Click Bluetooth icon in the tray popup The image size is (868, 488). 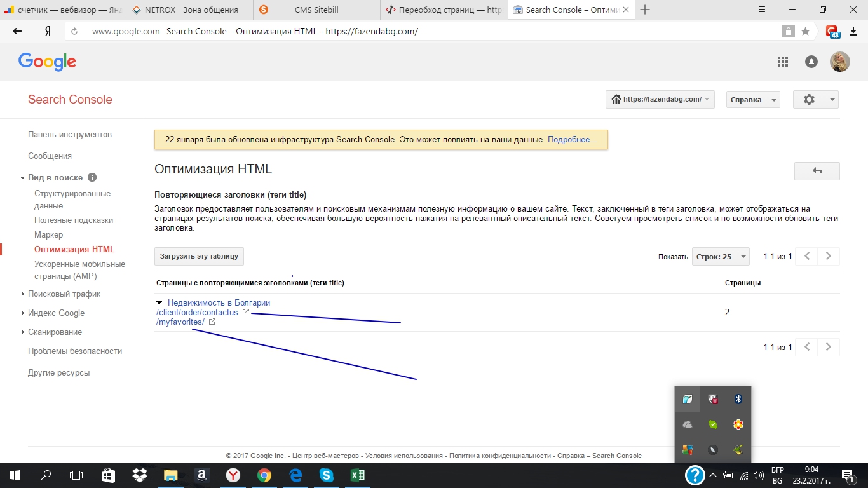click(738, 399)
